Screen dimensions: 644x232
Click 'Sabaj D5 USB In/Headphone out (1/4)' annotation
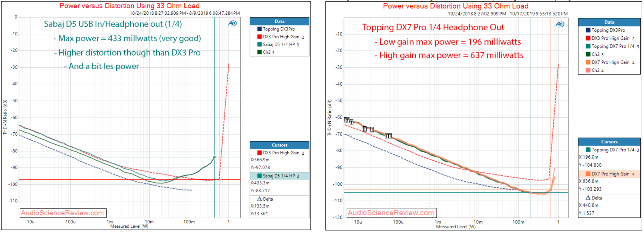113,24
